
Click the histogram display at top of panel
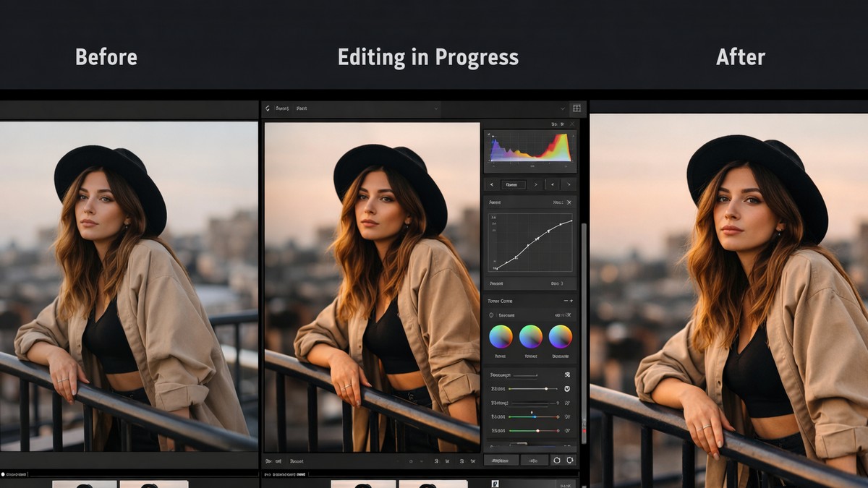(x=530, y=148)
